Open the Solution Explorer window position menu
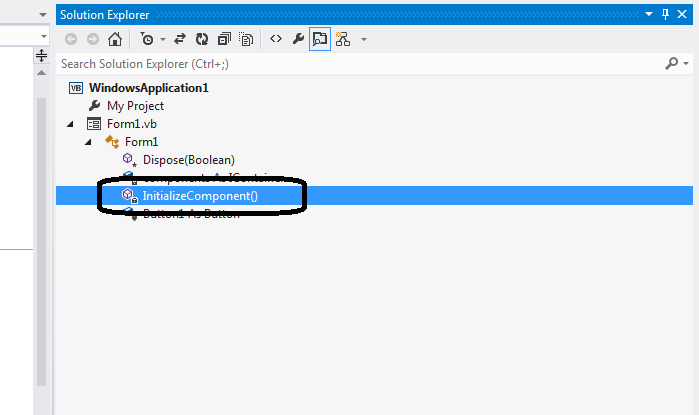The image size is (699, 415). (x=649, y=14)
